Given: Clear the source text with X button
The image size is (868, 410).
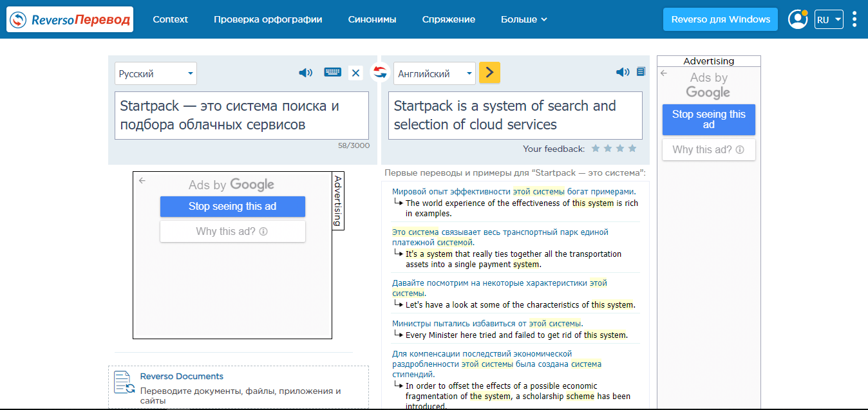Looking at the screenshot, I should (355, 73).
